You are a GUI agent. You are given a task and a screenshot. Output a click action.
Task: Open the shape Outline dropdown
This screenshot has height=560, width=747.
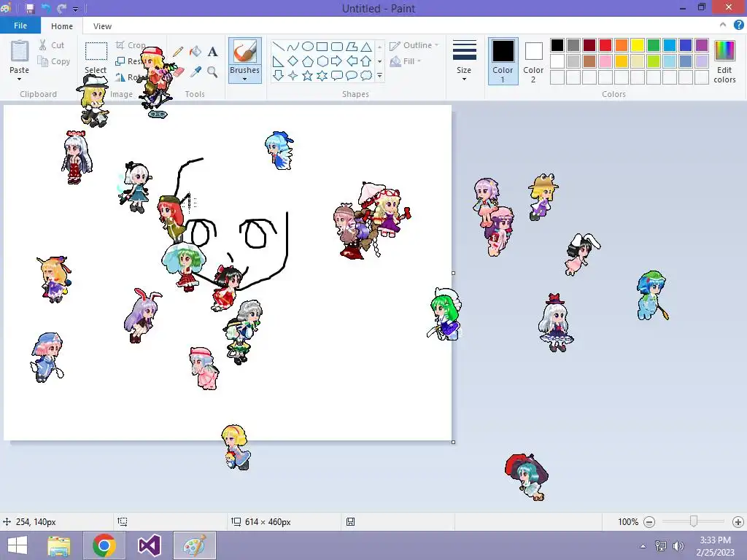(x=414, y=45)
